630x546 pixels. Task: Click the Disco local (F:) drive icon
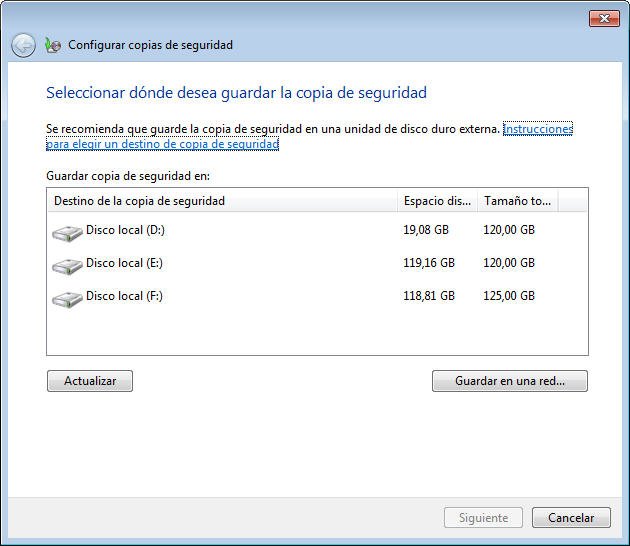coord(67,298)
